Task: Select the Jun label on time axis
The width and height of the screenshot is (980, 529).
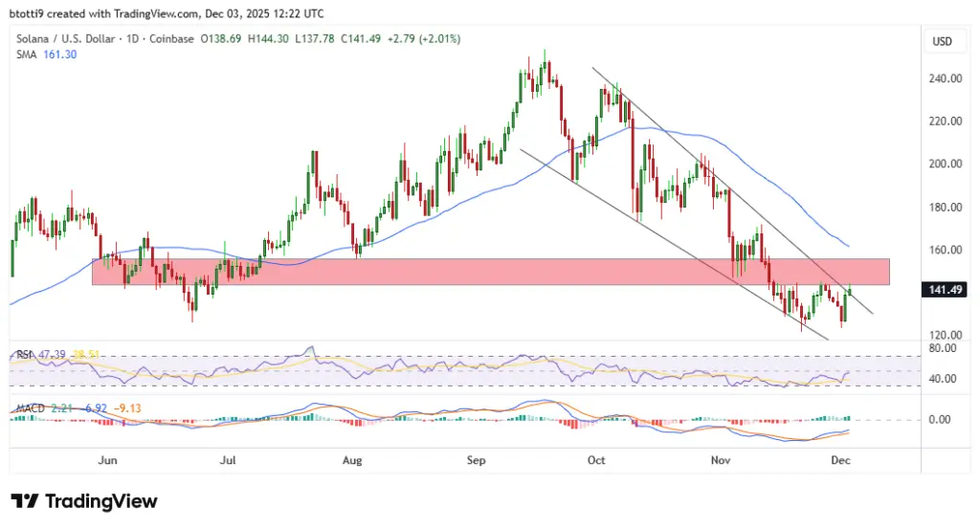Action: point(107,460)
